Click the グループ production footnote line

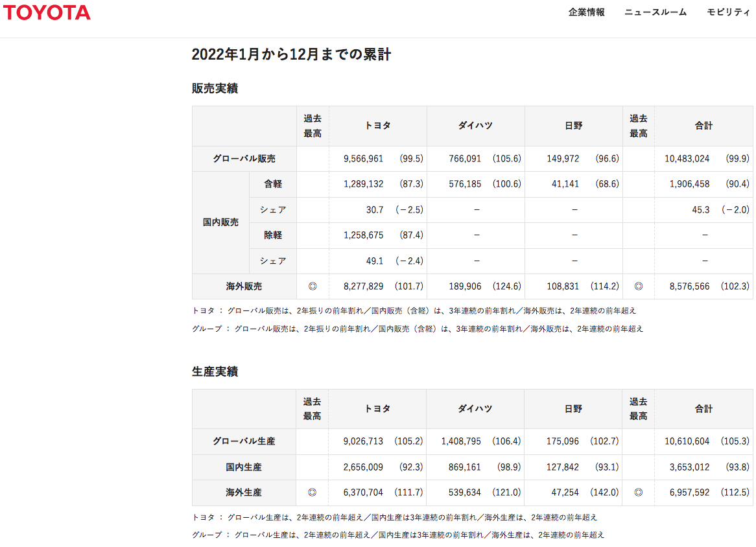pos(398,535)
